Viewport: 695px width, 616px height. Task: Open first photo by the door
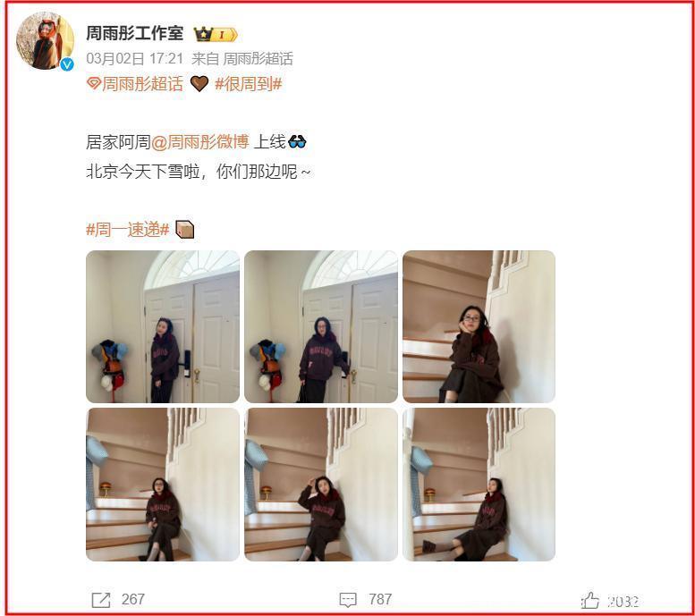pos(163,326)
